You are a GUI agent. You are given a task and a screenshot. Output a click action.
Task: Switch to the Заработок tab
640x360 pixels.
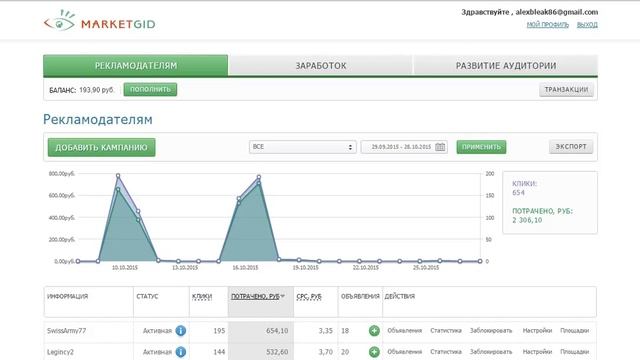click(321, 65)
